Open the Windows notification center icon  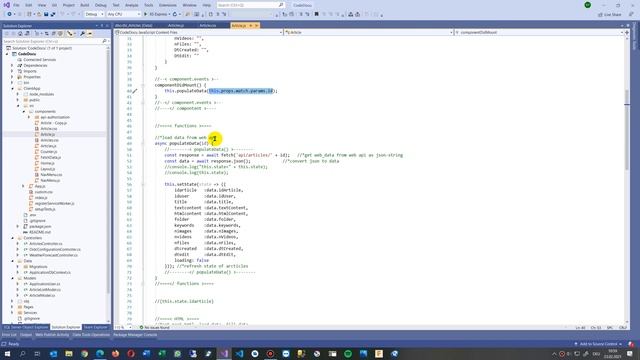[x=630, y=353]
